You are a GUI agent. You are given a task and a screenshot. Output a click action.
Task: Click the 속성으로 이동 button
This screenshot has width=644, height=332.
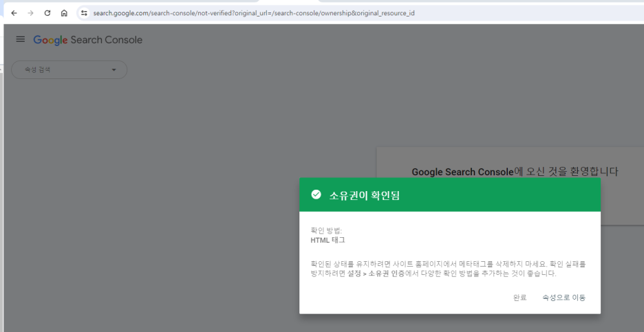563,298
